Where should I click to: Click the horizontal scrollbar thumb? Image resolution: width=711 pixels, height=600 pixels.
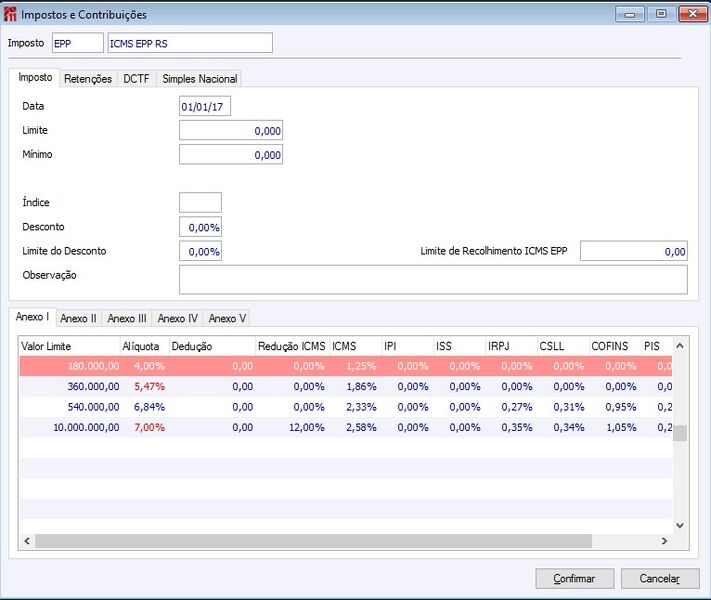tap(313, 541)
